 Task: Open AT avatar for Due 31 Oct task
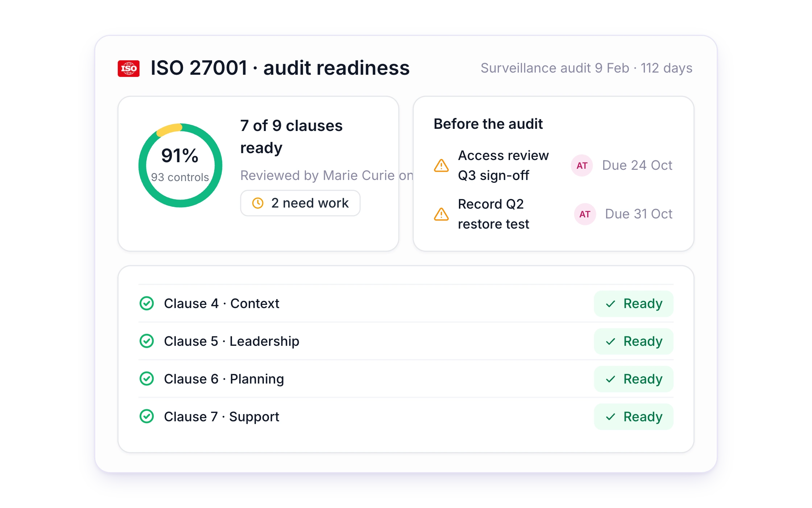click(585, 214)
